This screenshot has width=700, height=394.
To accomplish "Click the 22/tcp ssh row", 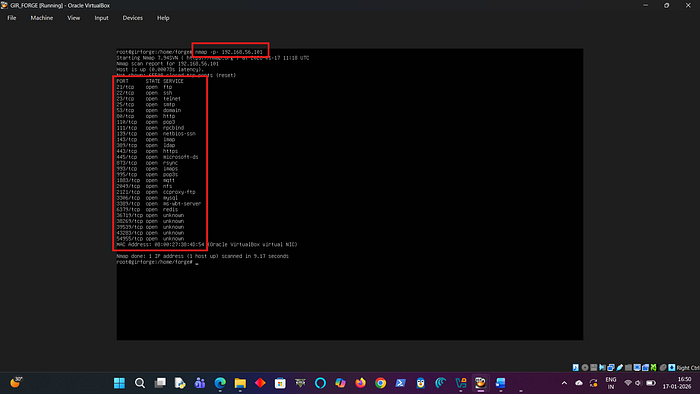I will coord(144,93).
